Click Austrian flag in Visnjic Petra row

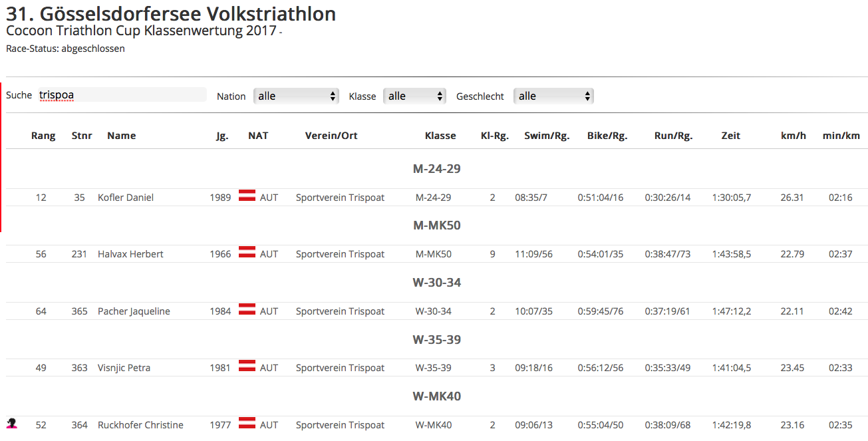[x=247, y=367]
